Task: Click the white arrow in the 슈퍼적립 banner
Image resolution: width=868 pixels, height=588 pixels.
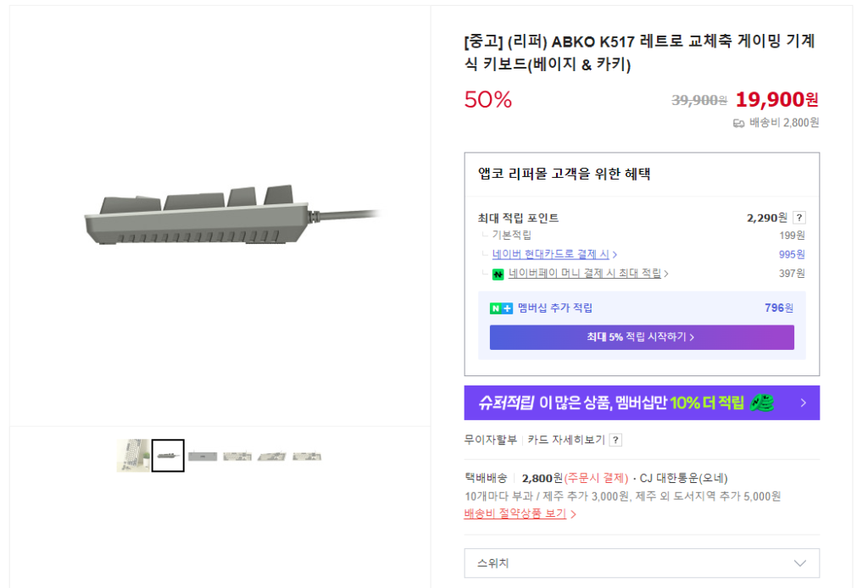Action: coord(804,402)
